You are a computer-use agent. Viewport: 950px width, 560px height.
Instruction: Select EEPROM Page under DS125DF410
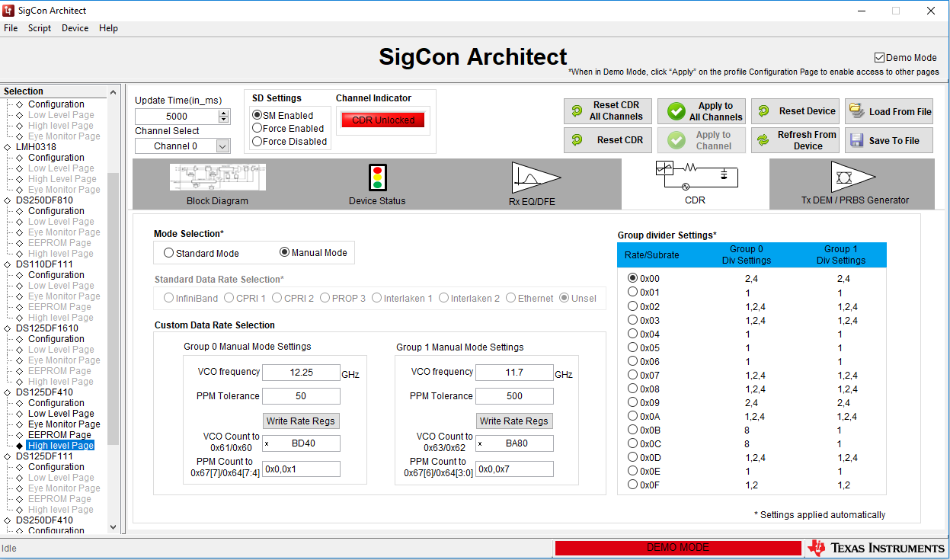click(59, 435)
